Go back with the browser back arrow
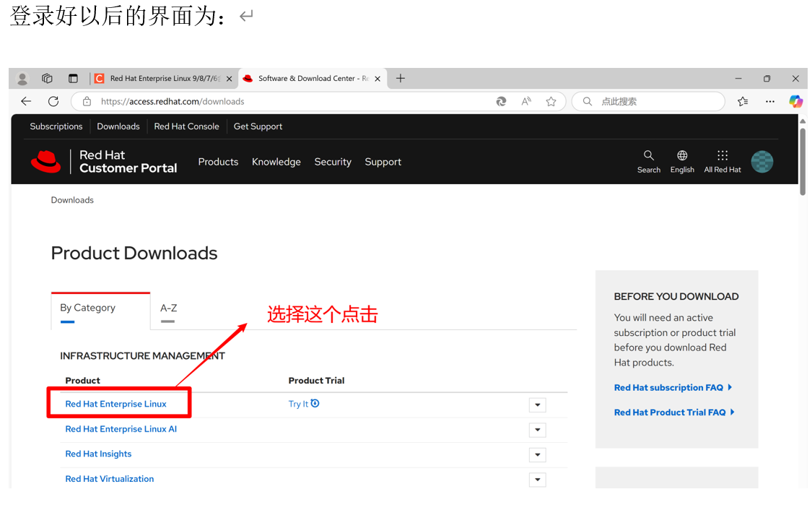Screen dimensions: 812x523 26,102
